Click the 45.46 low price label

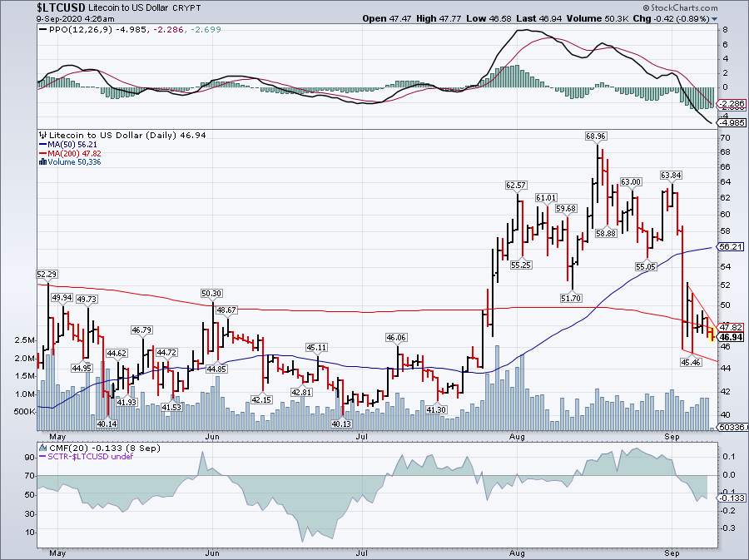pyautogui.click(x=691, y=362)
